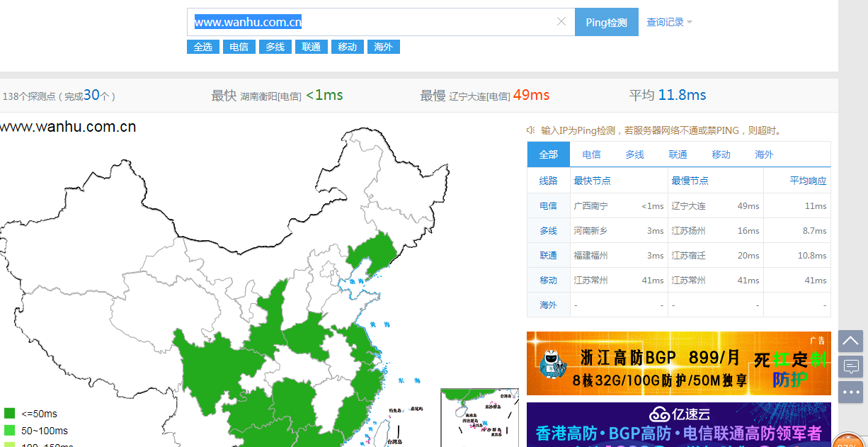868x447 pixels.
Task: Toggle the 多线 filter below the search box
Action: (275, 47)
